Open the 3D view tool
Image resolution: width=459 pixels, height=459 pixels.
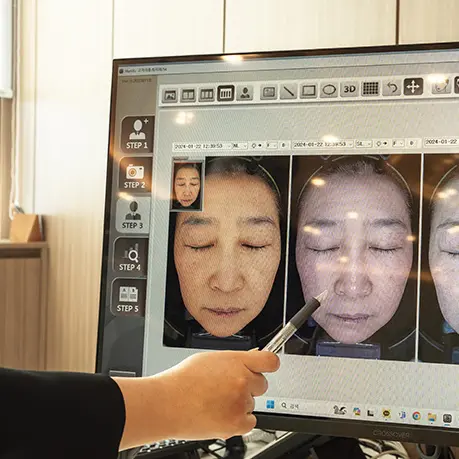click(x=349, y=89)
